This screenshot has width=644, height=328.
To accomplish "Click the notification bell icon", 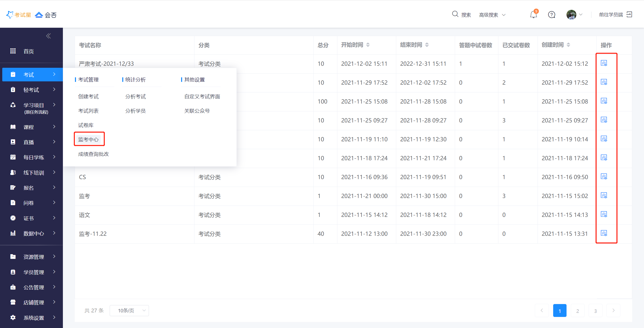I will (533, 15).
